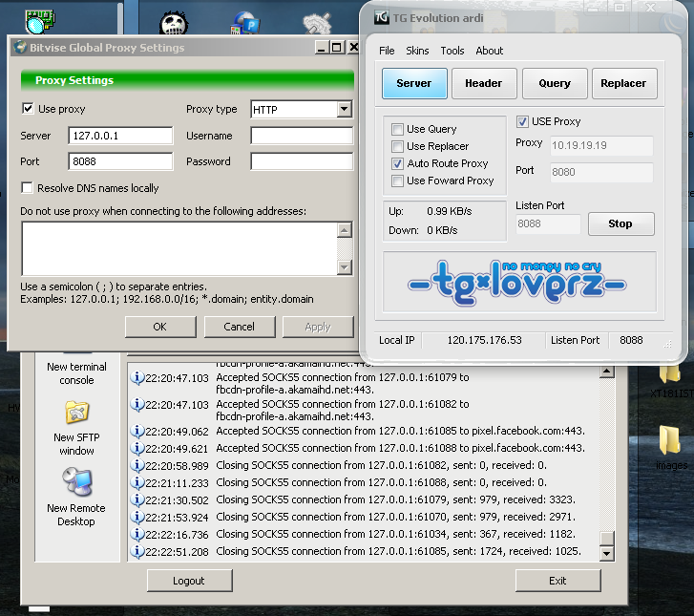Click the Exit button in Bitvise
Image resolution: width=694 pixels, height=616 pixels.
point(557,581)
